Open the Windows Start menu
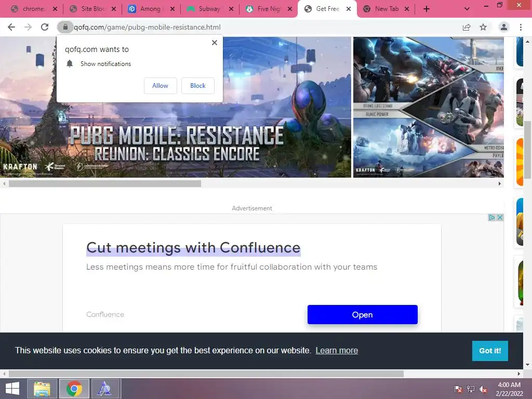The width and height of the screenshot is (532, 399). tap(12, 389)
